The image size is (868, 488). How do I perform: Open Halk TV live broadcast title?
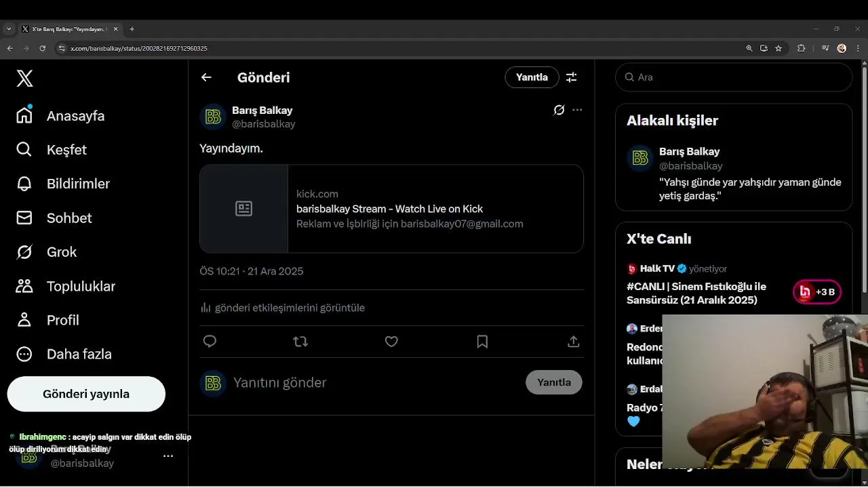click(x=696, y=293)
